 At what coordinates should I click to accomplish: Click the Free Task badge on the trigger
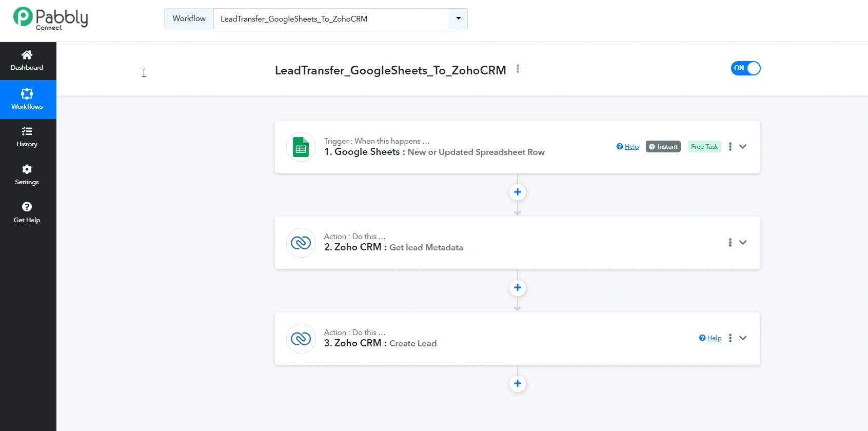coord(704,147)
